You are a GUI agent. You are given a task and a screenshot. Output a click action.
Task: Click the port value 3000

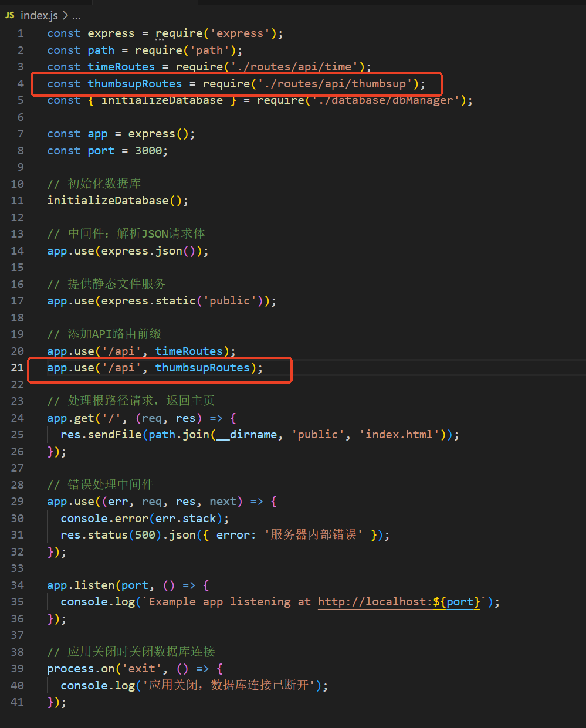click(x=148, y=151)
